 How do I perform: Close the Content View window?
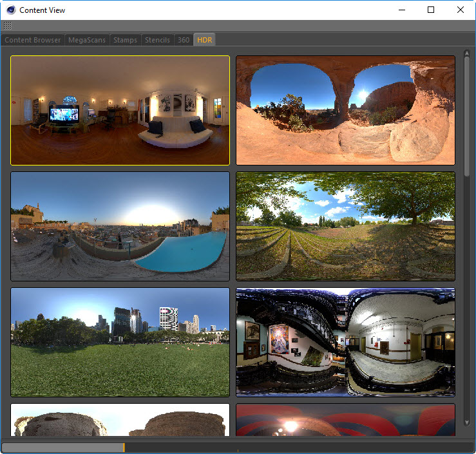[460, 10]
